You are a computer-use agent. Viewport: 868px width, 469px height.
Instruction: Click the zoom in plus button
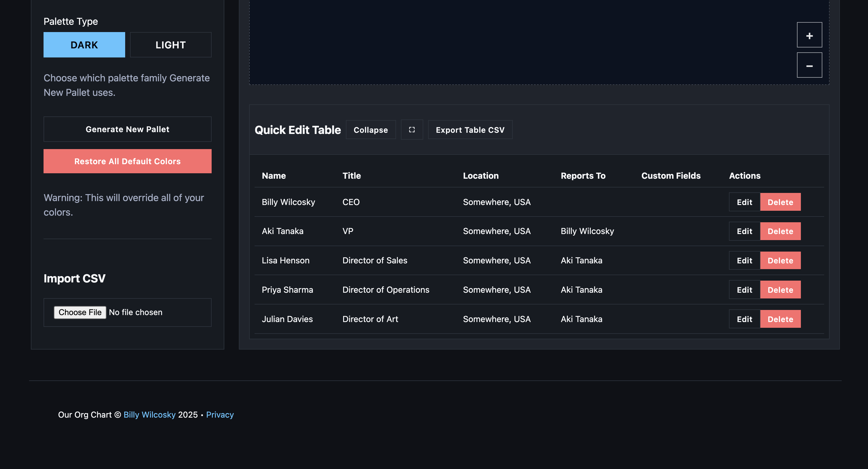[809, 35]
